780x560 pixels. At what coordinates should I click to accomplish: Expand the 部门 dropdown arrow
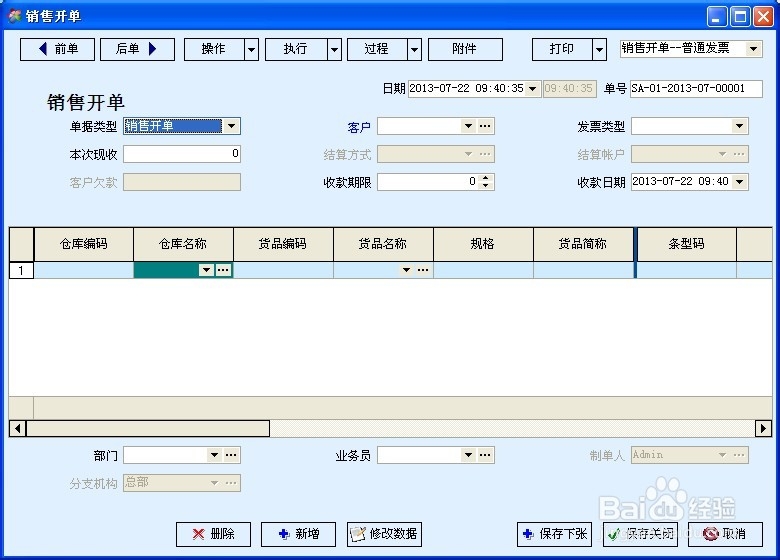[214, 455]
